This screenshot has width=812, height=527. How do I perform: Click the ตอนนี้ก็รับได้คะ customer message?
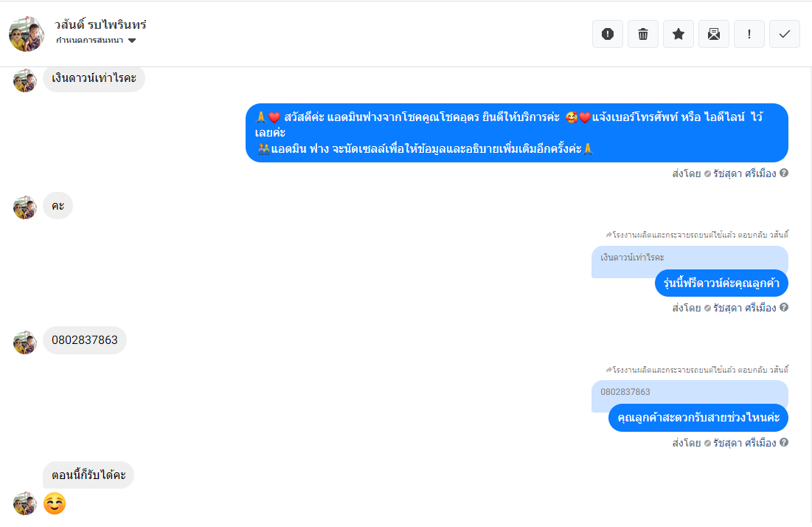coord(89,475)
